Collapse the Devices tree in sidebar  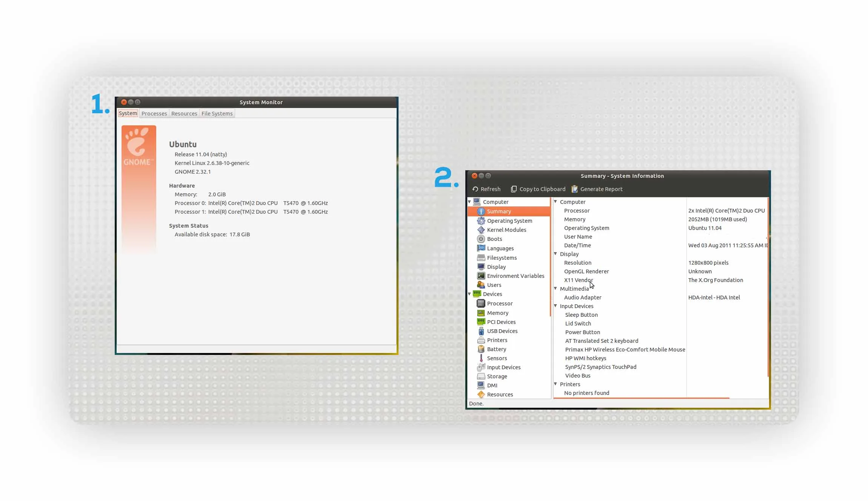pyautogui.click(x=470, y=294)
